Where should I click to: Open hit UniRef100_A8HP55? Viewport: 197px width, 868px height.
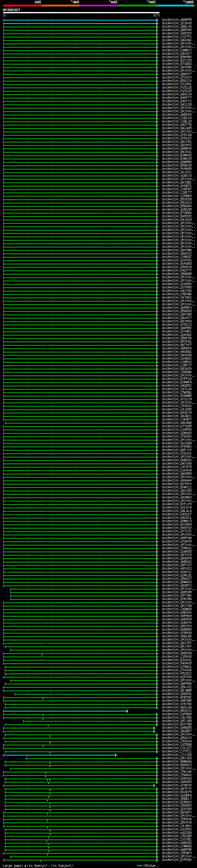[177, 20]
